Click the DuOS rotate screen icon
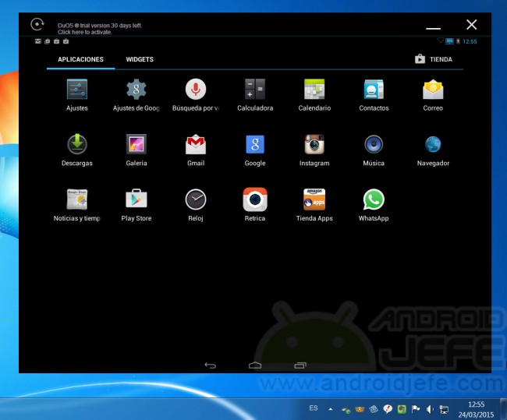The height and width of the screenshot is (420, 507). click(x=37, y=24)
